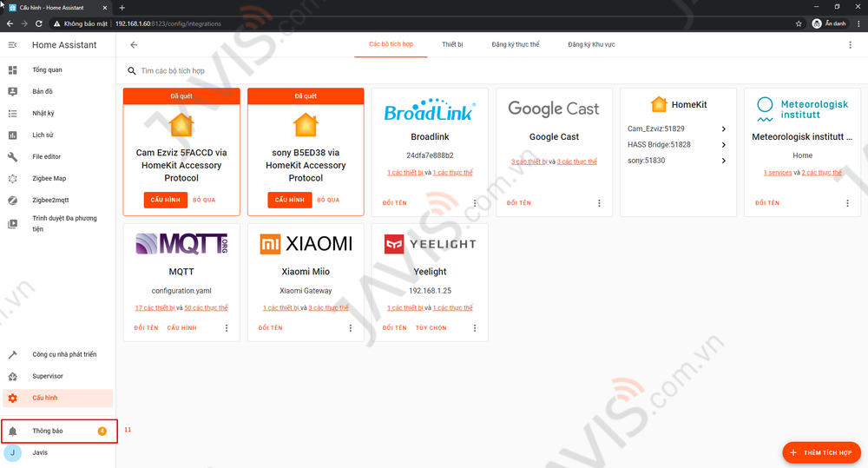Click ĐỔI TÊN on MQTT card

[146, 328]
